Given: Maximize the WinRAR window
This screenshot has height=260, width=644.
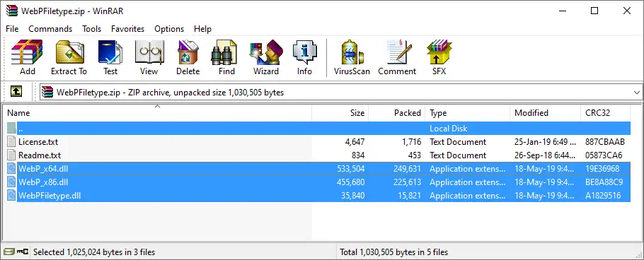Looking at the screenshot, I should click(x=594, y=11).
